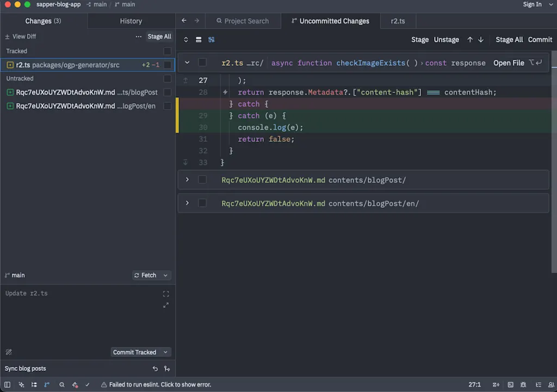Expand excerpt up arrow at line 27
557x392 pixels.
[x=185, y=80]
